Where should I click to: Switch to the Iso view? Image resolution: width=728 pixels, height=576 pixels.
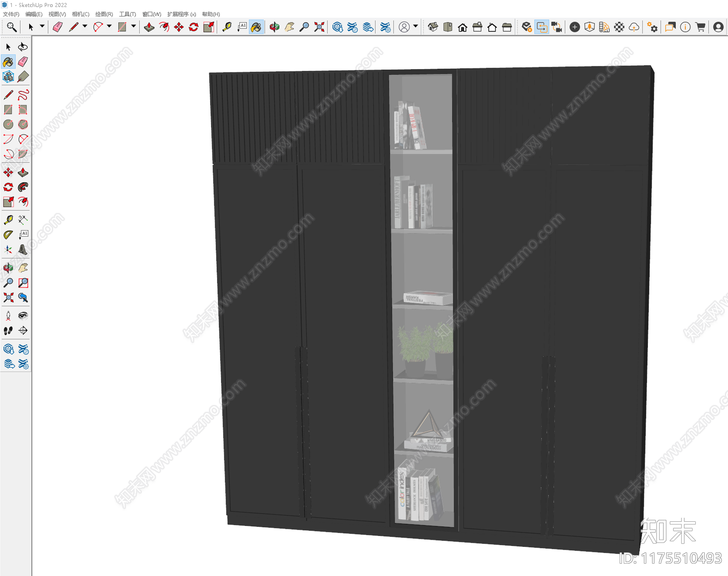point(433,27)
